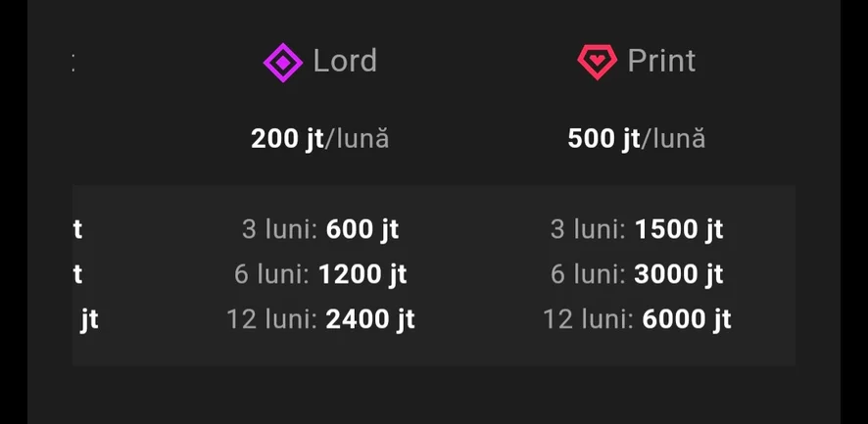Pick the Lord 12 luni: 2400 jt option
The width and height of the screenshot is (868, 424).
(320, 319)
